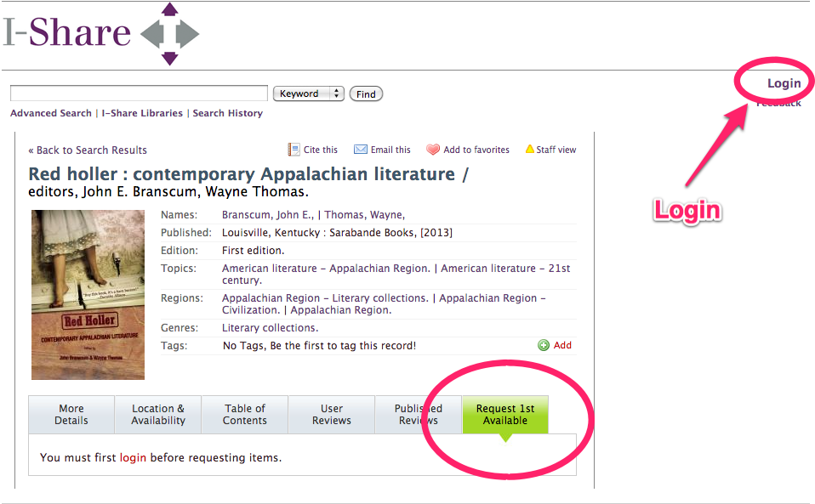The image size is (815, 504).
Task: Open the More Details tab
Action: [71, 414]
